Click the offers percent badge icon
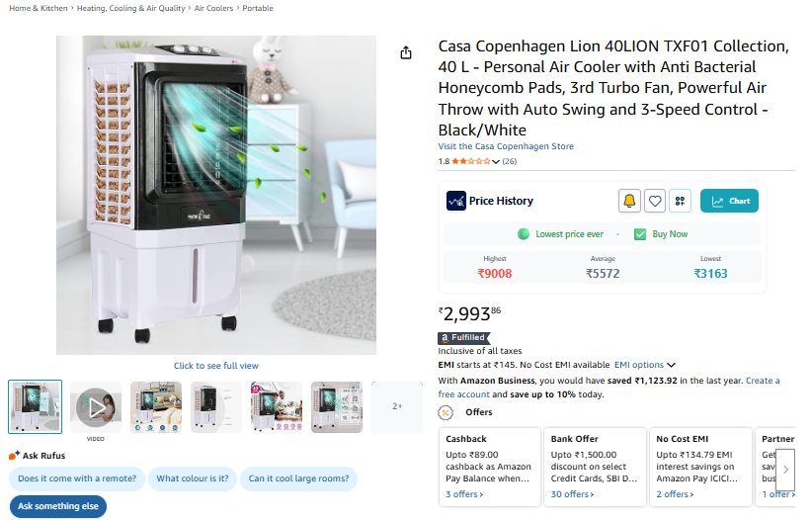 [x=446, y=412]
